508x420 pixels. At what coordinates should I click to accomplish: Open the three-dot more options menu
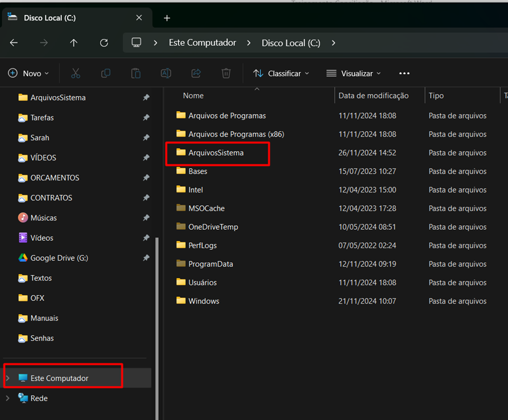pos(404,73)
